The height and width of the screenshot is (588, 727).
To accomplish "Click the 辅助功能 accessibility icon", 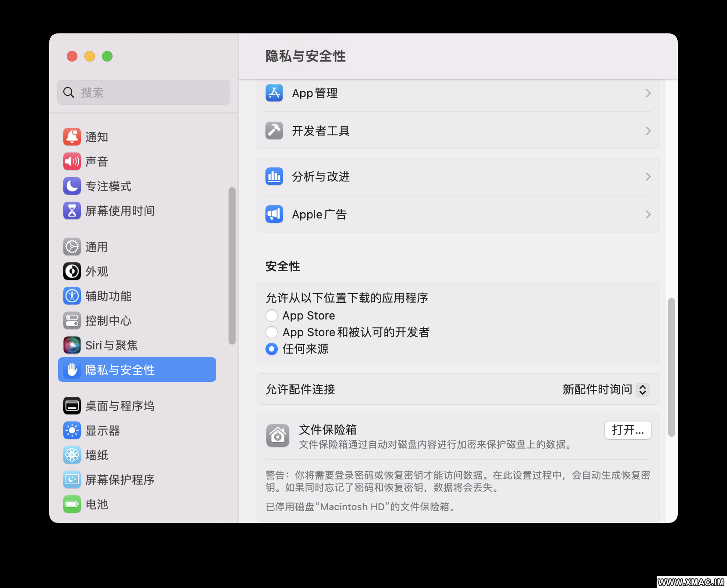I will click(72, 296).
